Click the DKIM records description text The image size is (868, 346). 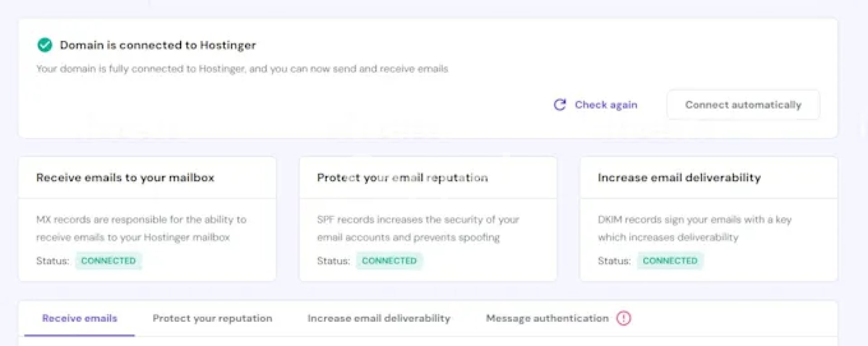tap(694, 228)
